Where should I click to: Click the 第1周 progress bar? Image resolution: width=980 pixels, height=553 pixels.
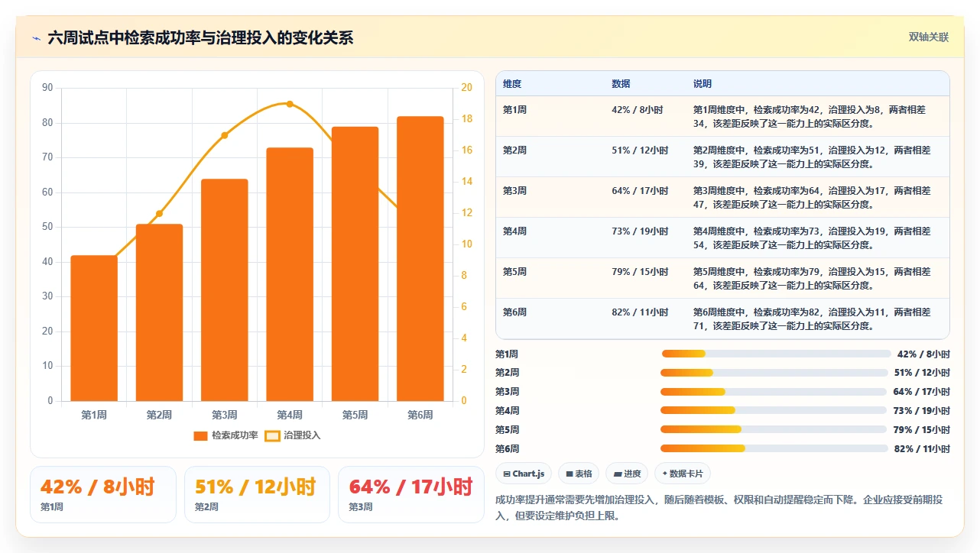tap(776, 354)
